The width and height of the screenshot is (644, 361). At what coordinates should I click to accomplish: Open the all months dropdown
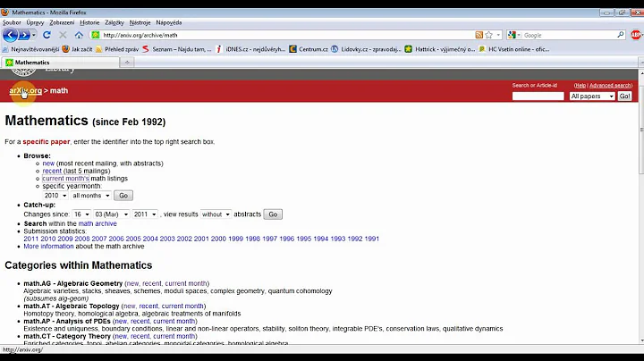(x=90, y=196)
